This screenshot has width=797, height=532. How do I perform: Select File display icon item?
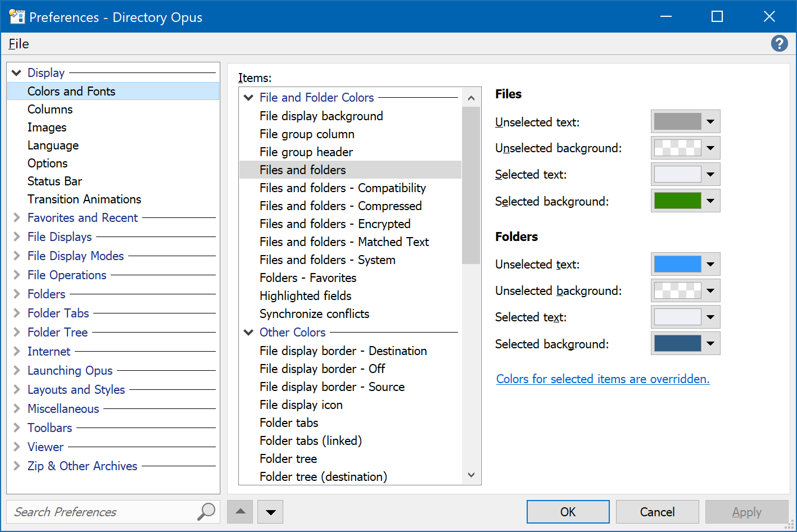click(350, 404)
